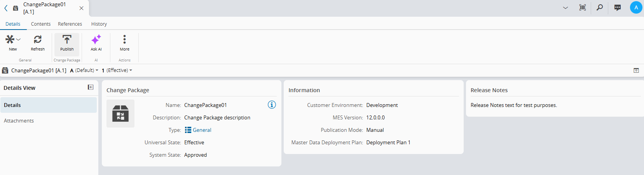Viewport: 644px width, 175px height.
Task: Click 'Change Package description' text
Action: [x=217, y=117]
